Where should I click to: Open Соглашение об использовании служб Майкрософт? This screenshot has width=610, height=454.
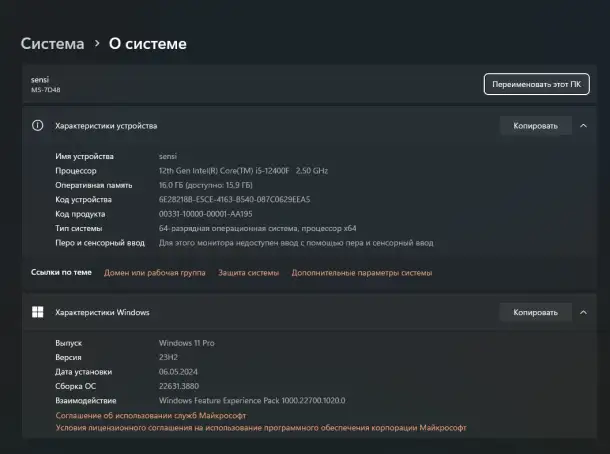(151, 415)
